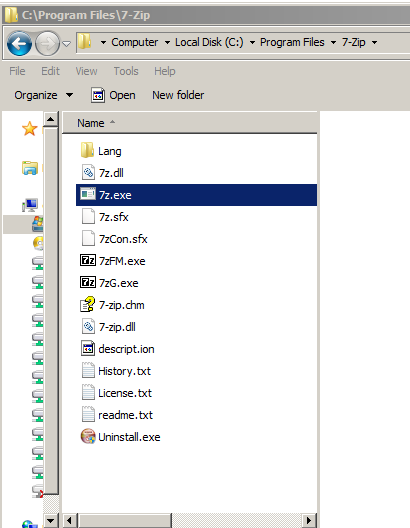Select Computer in the address breadcrumb
Image resolution: width=410 pixels, height=528 pixels.
(x=135, y=42)
